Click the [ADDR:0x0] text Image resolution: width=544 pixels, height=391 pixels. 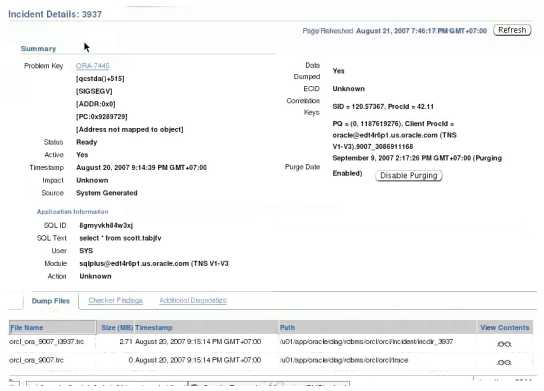pos(95,104)
